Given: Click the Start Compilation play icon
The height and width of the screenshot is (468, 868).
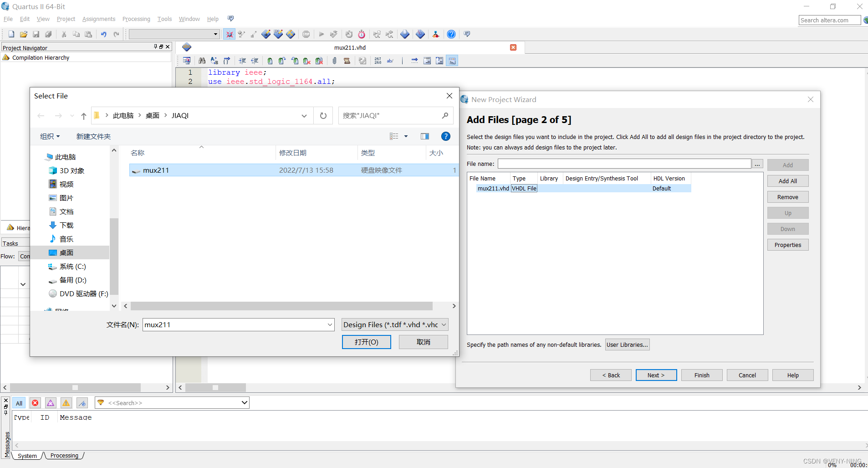Looking at the screenshot, I should point(322,34).
